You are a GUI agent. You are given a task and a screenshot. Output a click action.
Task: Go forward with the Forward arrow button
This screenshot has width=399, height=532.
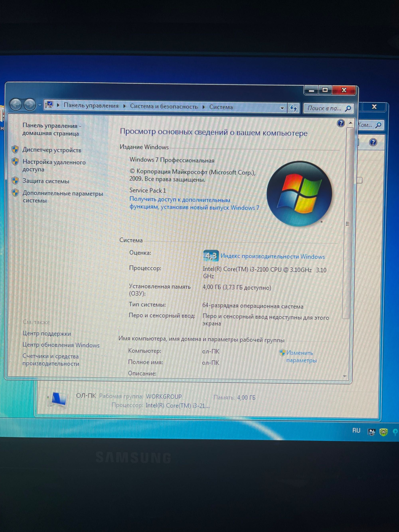click(x=30, y=105)
